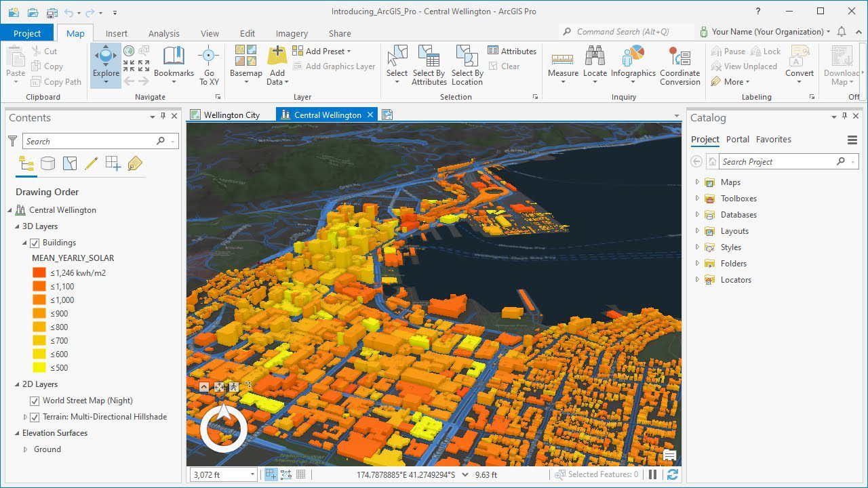Click the filter icon in Contents panel
The width and height of the screenshot is (868, 488).
pyautogui.click(x=14, y=140)
